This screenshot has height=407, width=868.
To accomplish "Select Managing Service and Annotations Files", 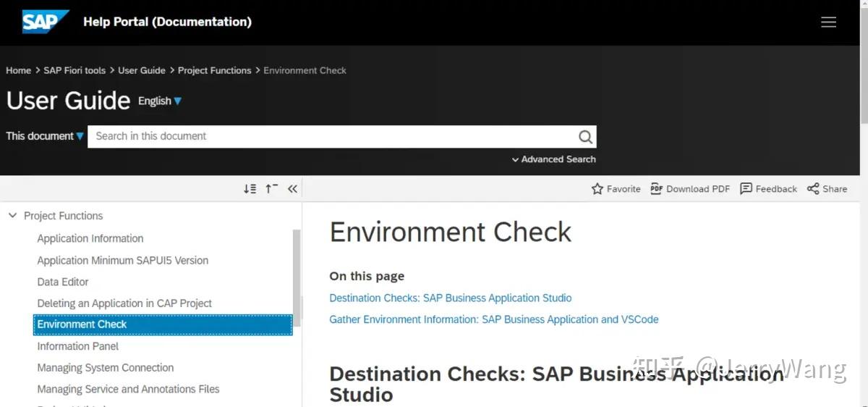I will (128, 389).
